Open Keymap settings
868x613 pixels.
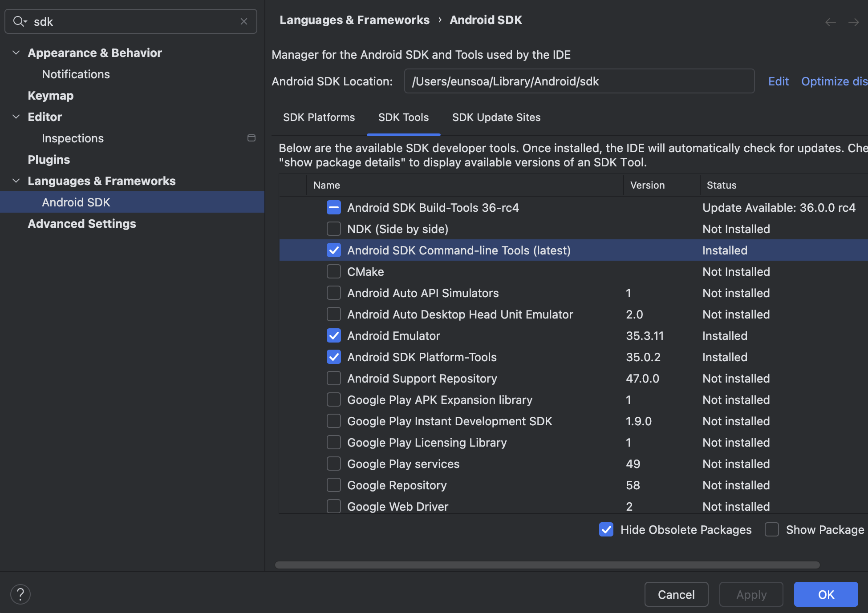coord(51,96)
